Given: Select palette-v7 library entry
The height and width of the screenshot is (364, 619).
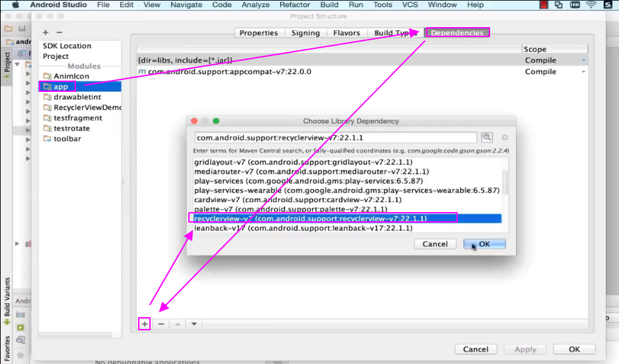Looking at the screenshot, I should [x=347, y=209].
